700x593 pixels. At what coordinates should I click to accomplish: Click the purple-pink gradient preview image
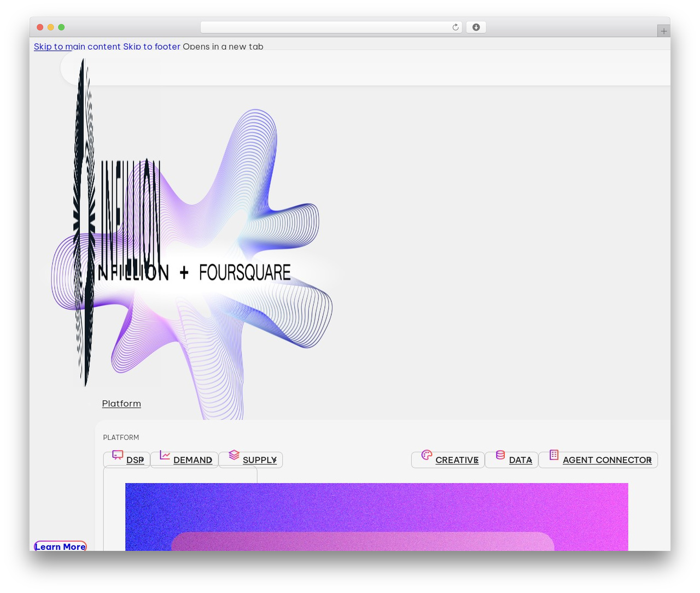[x=376, y=517]
